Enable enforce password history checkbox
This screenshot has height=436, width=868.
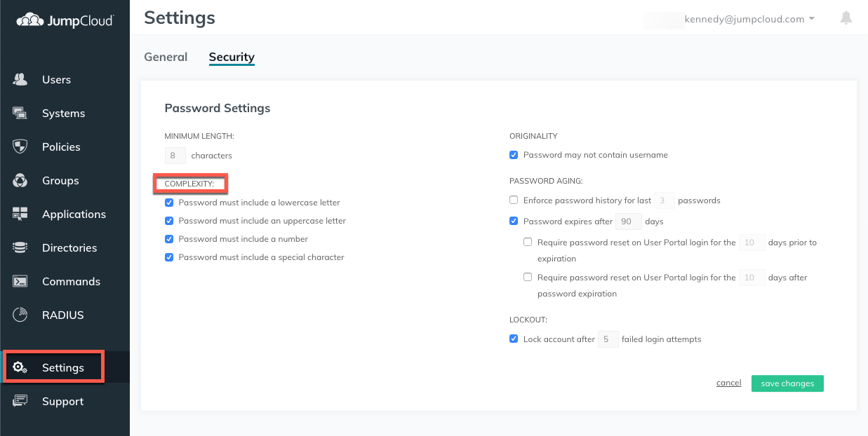[514, 200]
